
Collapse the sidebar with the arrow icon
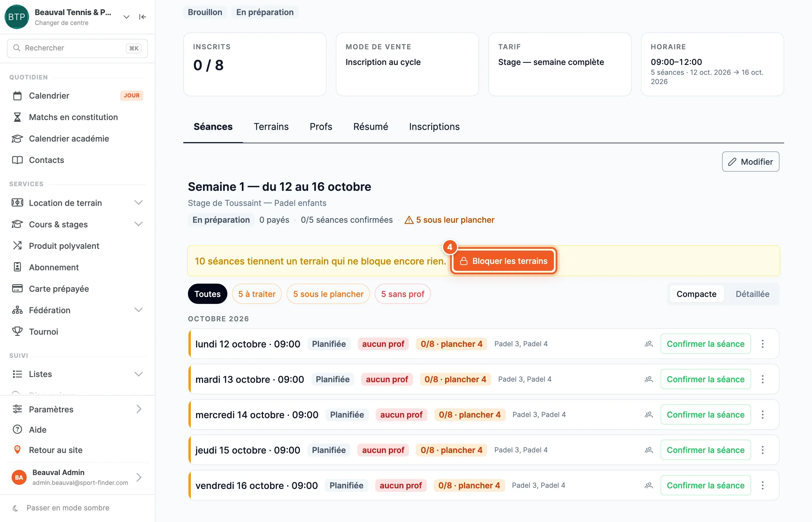tap(142, 17)
